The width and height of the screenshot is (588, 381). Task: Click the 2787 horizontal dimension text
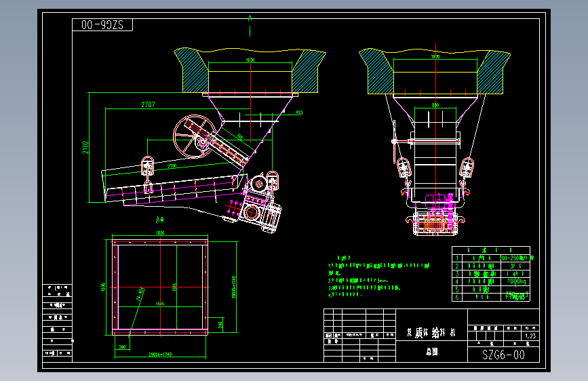coord(148,104)
